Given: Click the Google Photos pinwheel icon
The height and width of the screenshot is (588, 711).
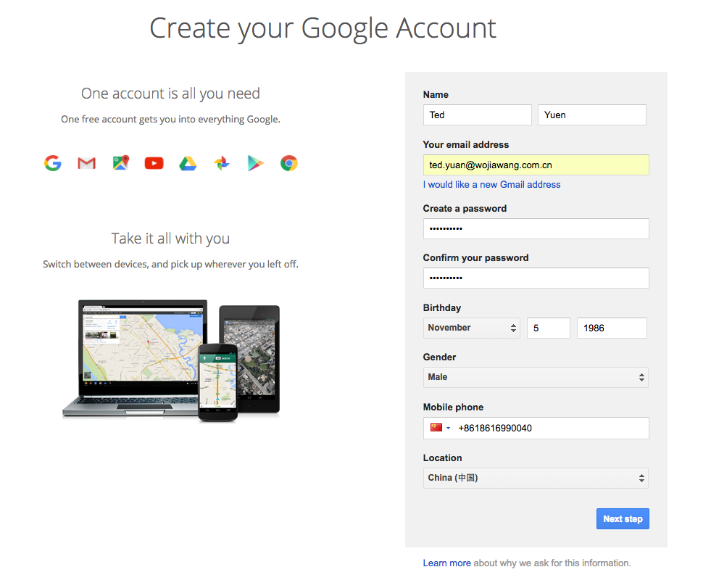Looking at the screenshot, I should (222, 163).
